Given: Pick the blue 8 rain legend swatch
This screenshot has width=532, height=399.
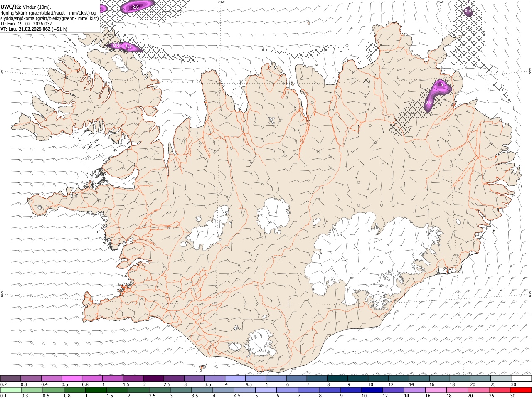Looking at the screenshot, I should pos(329,390).
